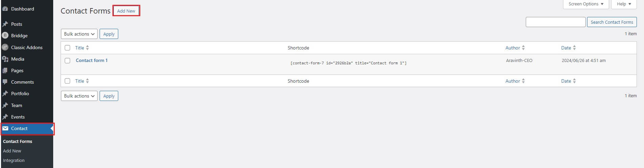The width and height of the screenshot is (644, 168).
Task: Open the Contact form 1 link
Action: 91,60
